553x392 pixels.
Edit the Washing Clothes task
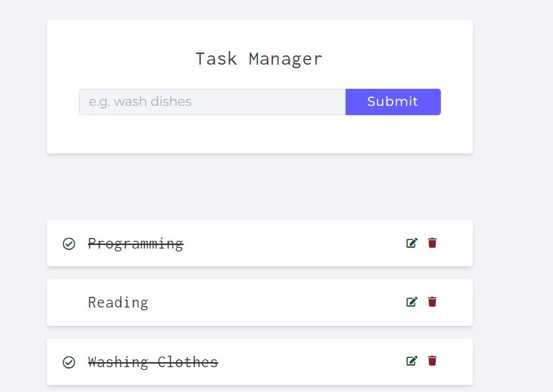point(412,361)
